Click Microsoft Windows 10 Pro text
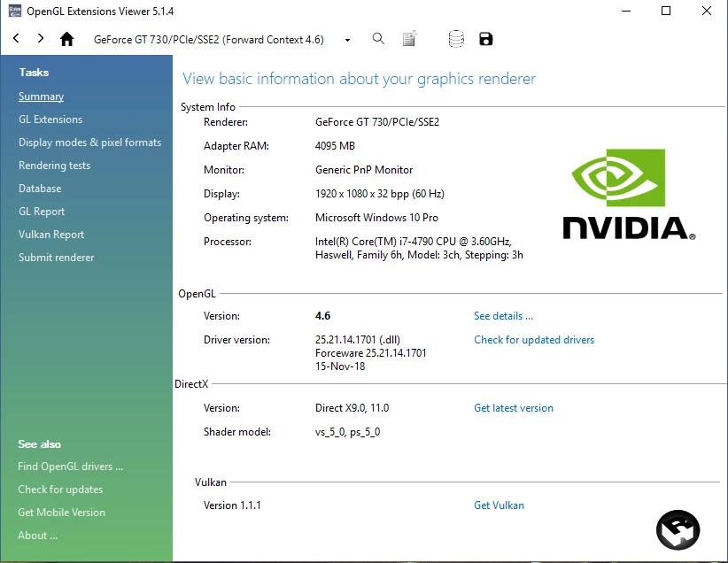The height and width of the screenshot is (563, 728). pyautogui.click(x=376, y=218)
